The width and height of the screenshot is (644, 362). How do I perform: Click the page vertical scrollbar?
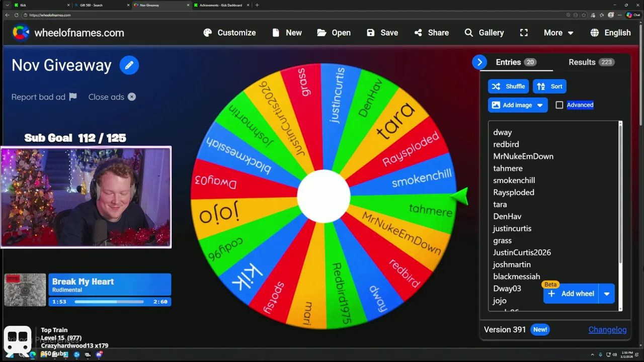coord(641,75)
